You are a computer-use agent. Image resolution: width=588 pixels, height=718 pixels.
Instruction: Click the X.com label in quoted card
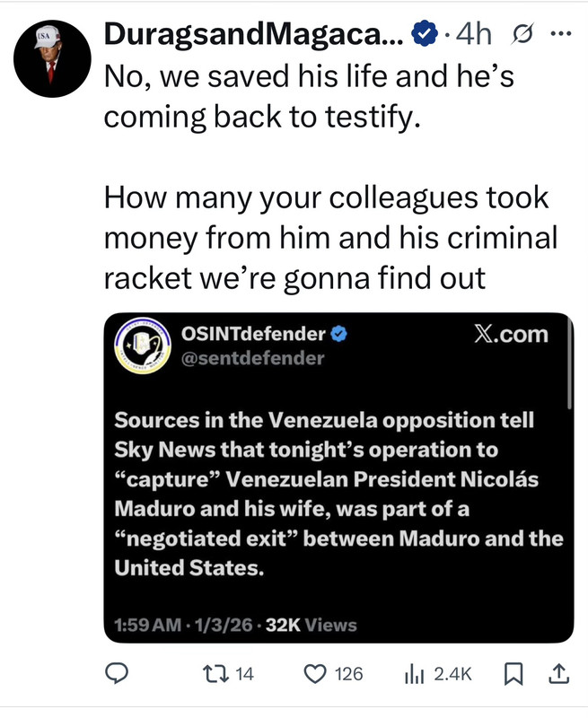511,334
